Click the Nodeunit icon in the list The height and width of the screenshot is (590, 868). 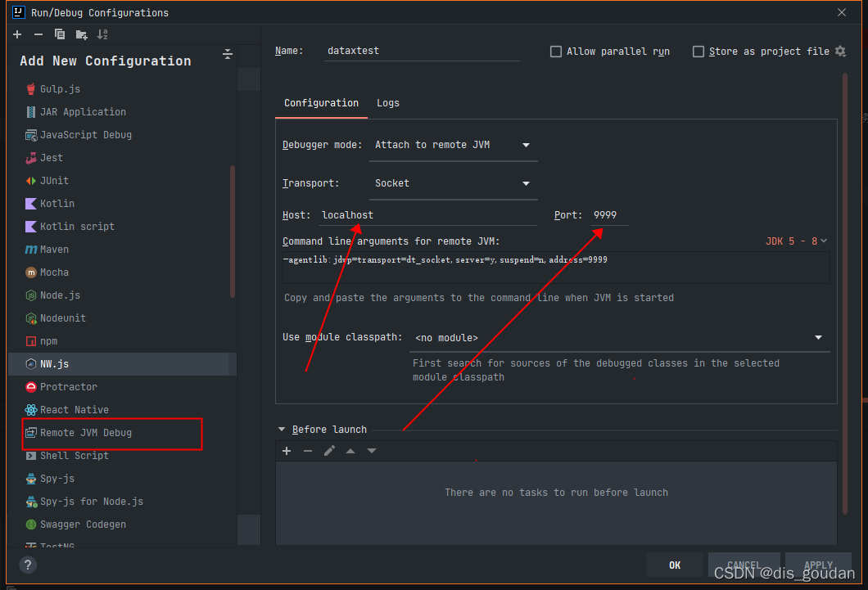31,318
